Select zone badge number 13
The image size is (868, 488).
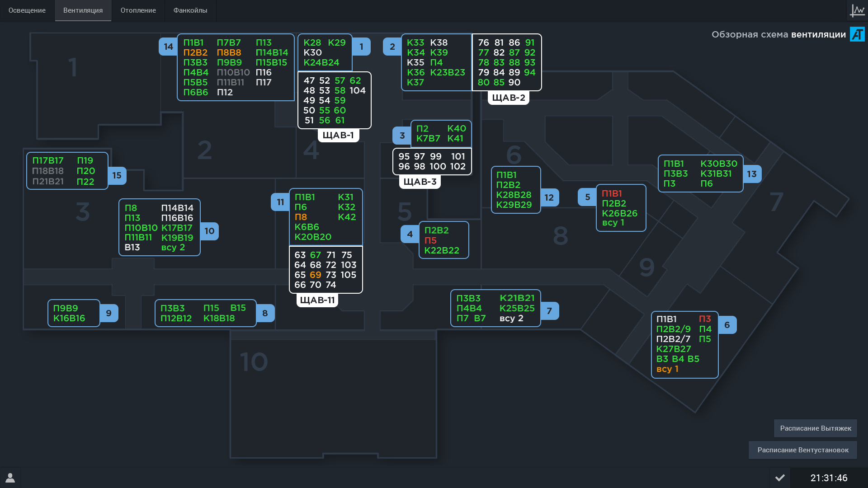[752, 174]
